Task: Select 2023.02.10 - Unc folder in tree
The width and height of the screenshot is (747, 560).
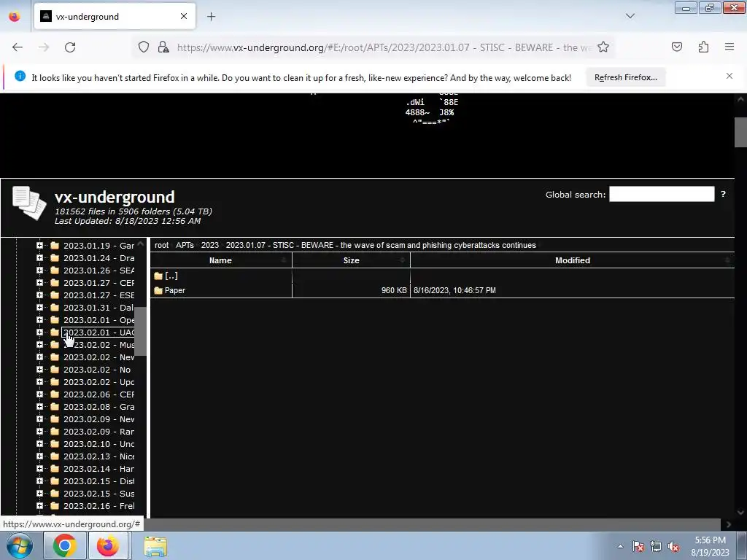Action: 98,444
